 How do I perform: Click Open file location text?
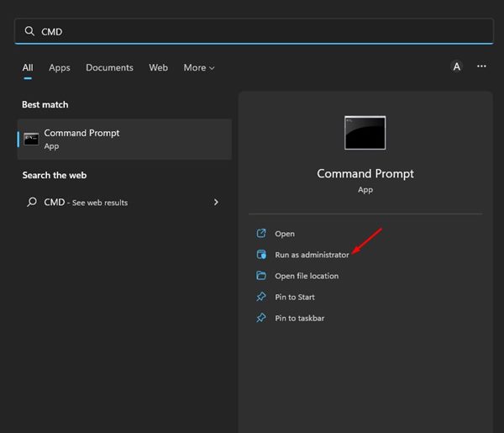click(307, 276)
